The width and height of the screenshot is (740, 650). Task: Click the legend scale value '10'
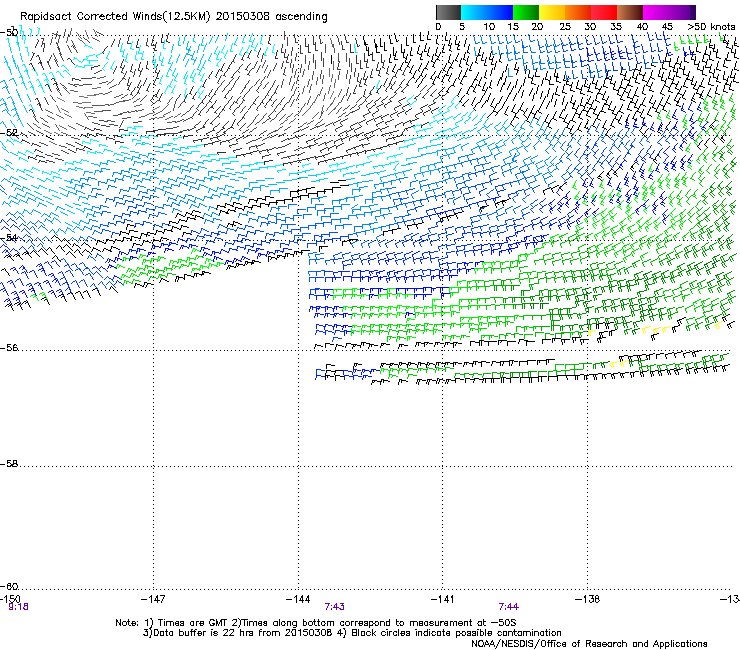[x=489, y=27]
